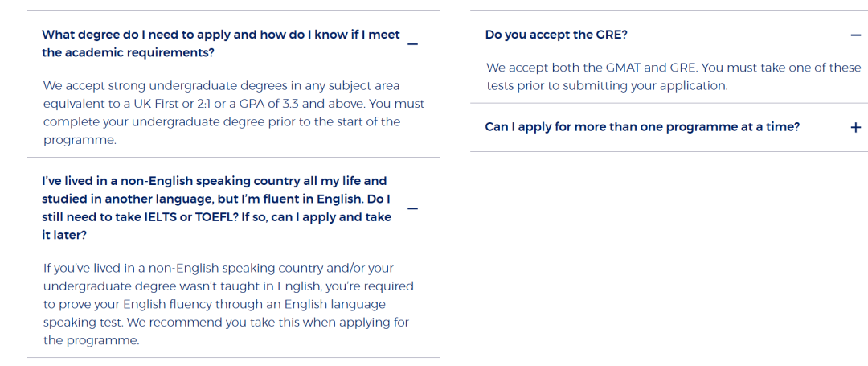868x366 pixels.
Task: Click "the academic requirements?" heading line
Action: [128, 52]
